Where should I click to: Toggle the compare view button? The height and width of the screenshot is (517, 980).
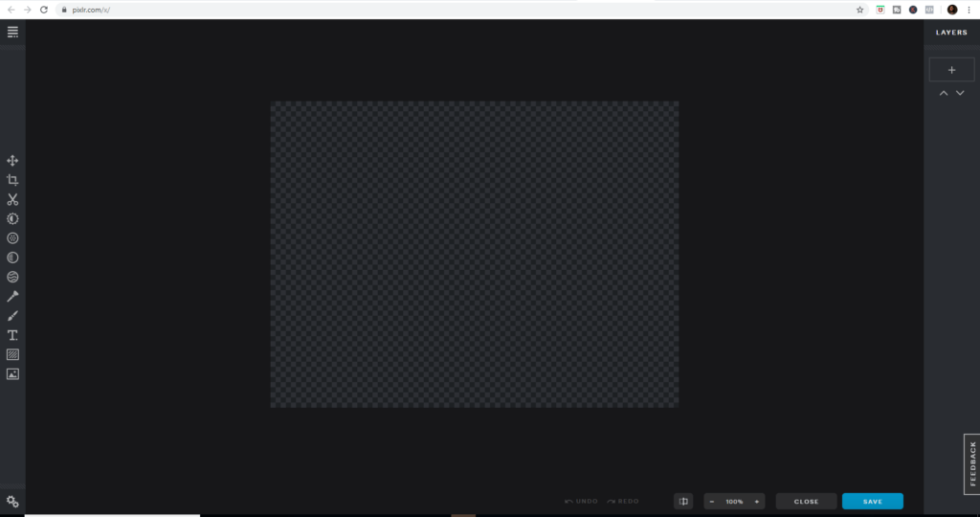pyautogui.click(x=683, y=501)
